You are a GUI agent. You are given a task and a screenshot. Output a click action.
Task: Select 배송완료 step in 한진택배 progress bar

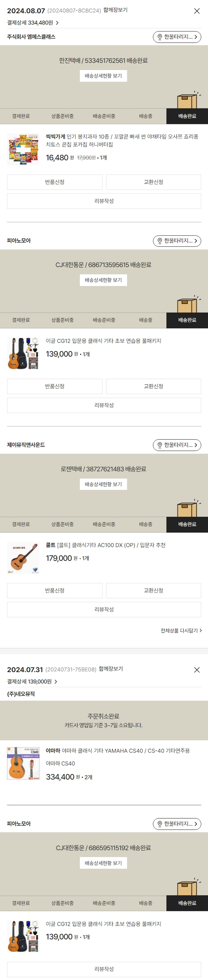tap(187, 116)
